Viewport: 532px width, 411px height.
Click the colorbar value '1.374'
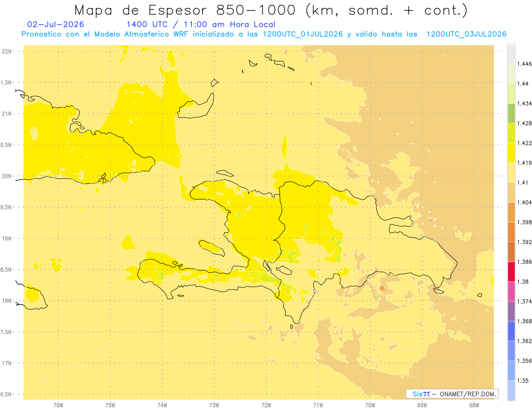coord(524,301)
